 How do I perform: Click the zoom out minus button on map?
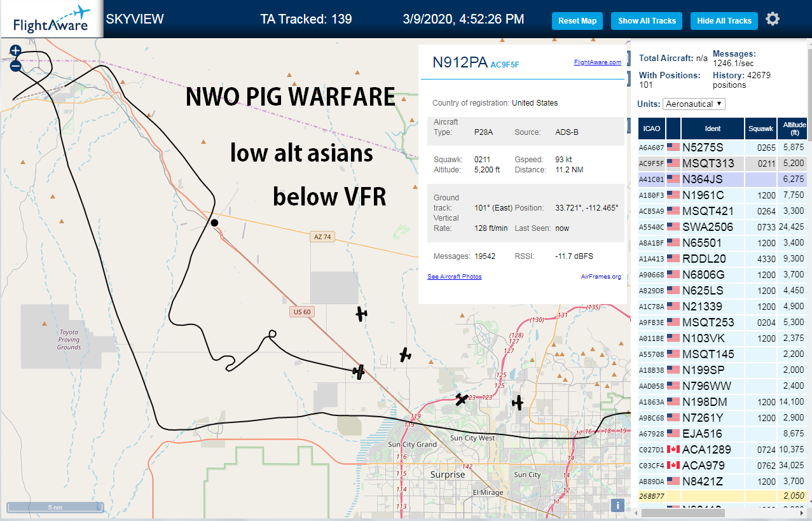16,66
